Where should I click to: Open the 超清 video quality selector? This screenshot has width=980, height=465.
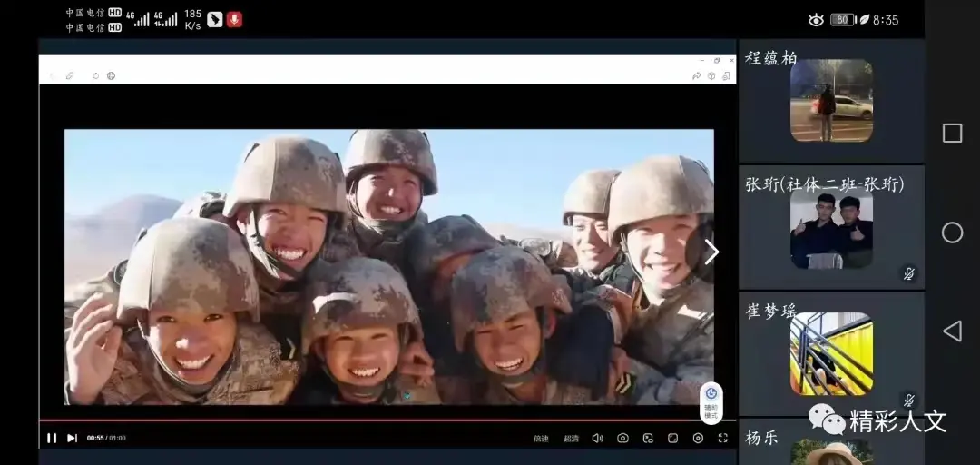(x=571, y=439)
